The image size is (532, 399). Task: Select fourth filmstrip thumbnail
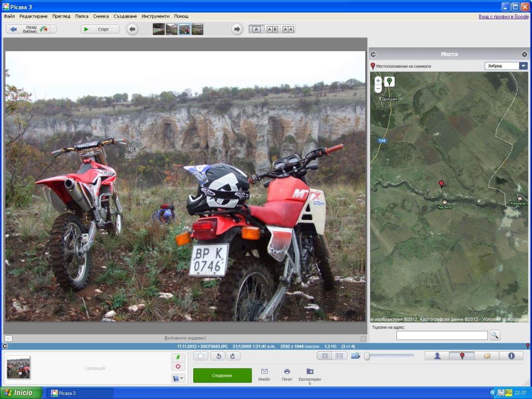(197, 29)
